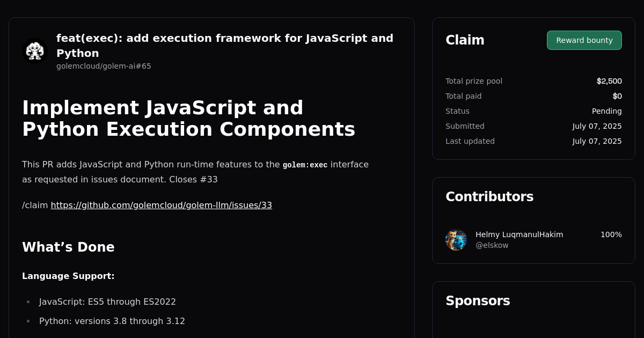Select the @elskow username

coord(492,245)
